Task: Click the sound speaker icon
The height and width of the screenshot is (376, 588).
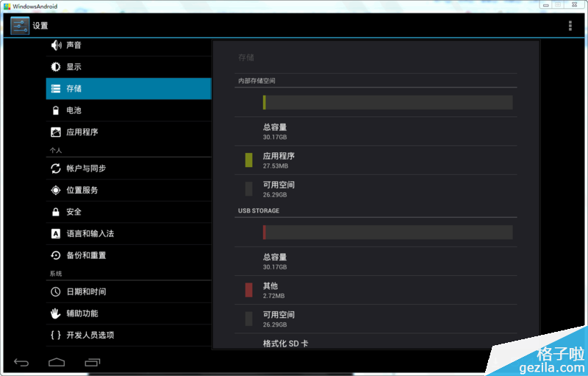Action: click(x=56, y=46)
